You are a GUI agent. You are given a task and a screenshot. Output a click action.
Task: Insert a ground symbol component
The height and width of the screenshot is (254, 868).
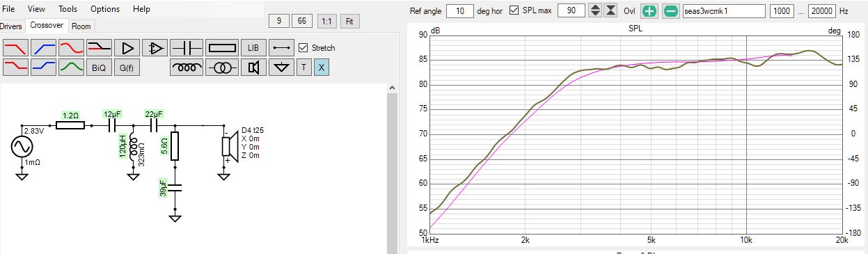tap(281, 68)
